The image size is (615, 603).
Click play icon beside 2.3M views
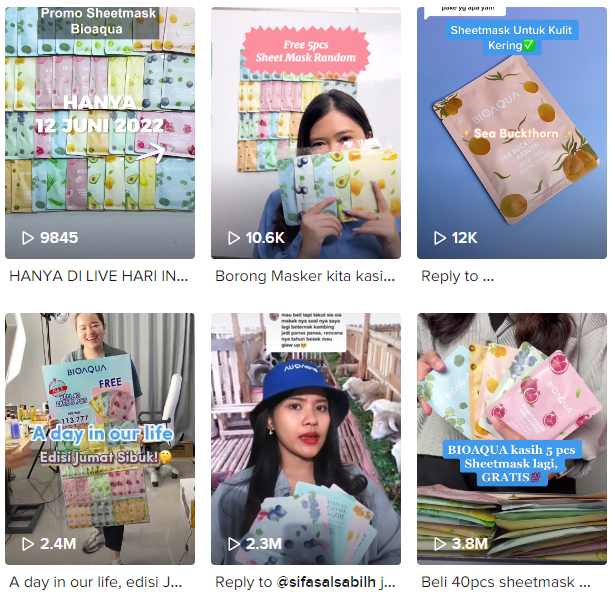pyautogui.click(x=234, y=544)
